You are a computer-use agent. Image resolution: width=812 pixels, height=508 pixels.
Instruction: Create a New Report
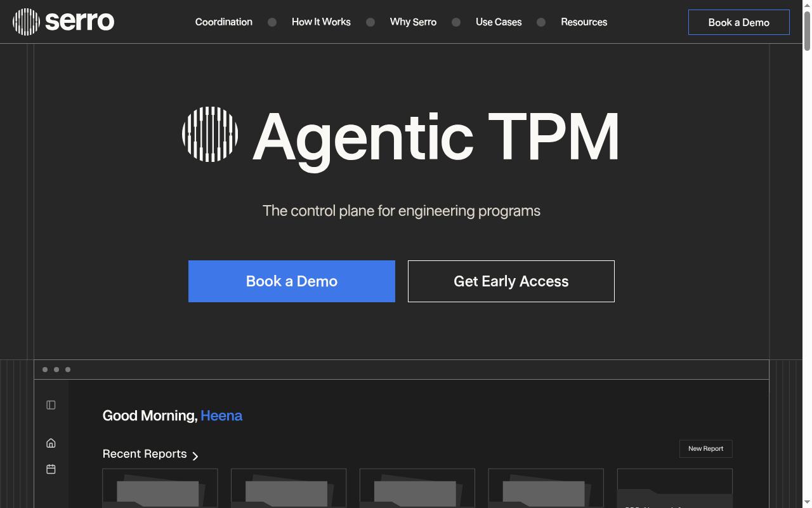[706, 448]
